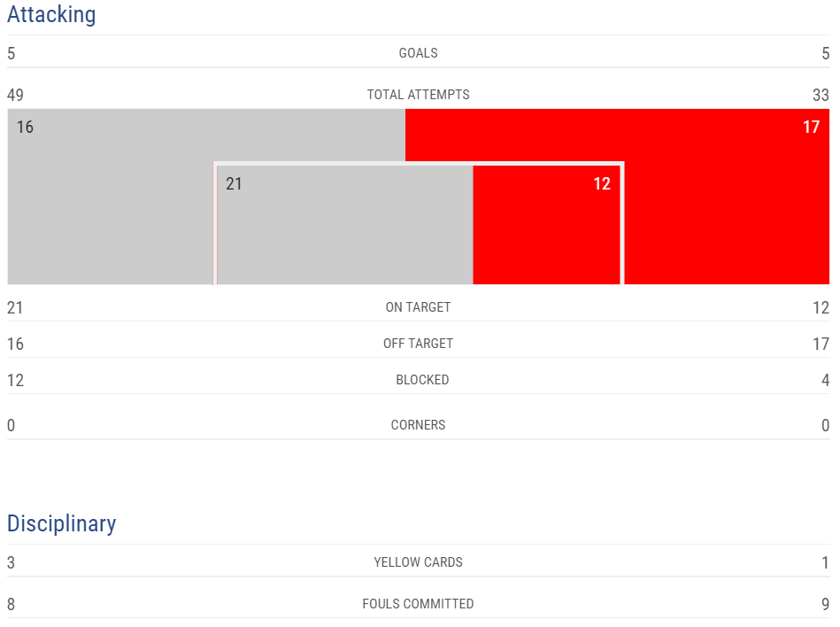Click the Attacking section heading
Image resolution: width=840 pixels, height=627 pixels.
[51, 14]
